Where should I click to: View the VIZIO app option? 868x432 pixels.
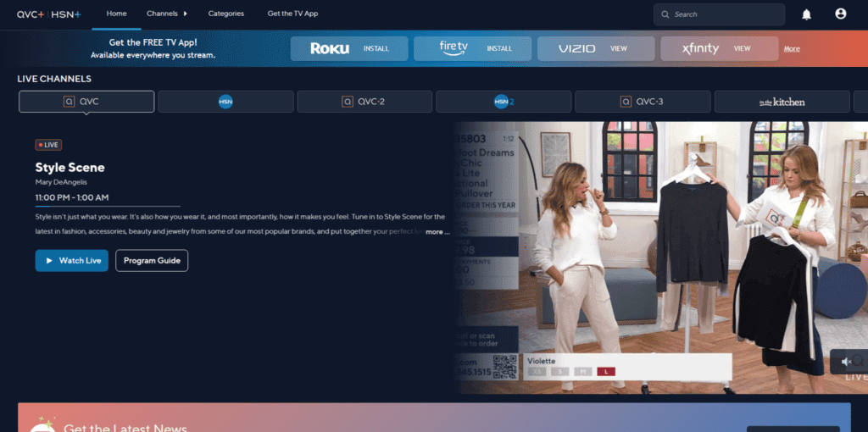(x=596, y=48)
